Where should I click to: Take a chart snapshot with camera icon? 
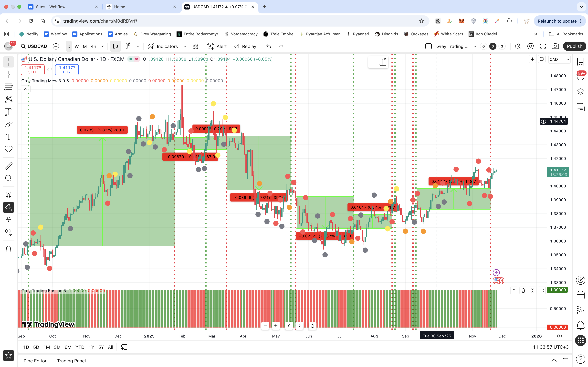(555, 46)
